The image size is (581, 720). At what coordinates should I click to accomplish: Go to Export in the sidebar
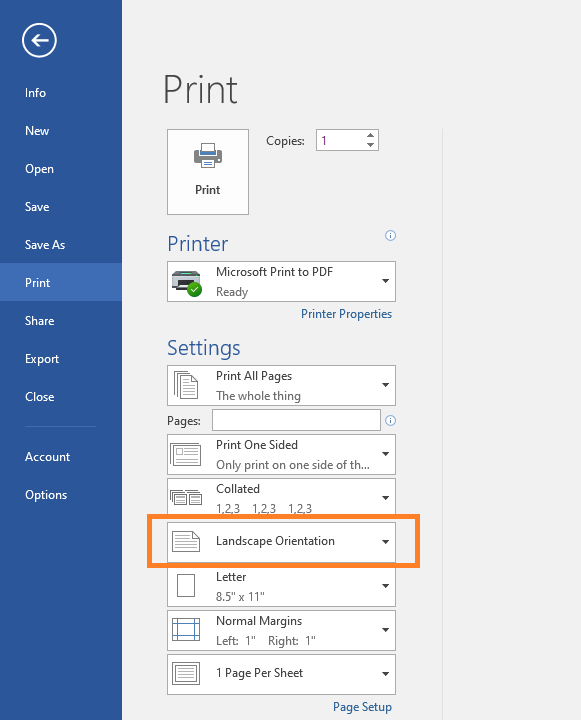[42, 359]
